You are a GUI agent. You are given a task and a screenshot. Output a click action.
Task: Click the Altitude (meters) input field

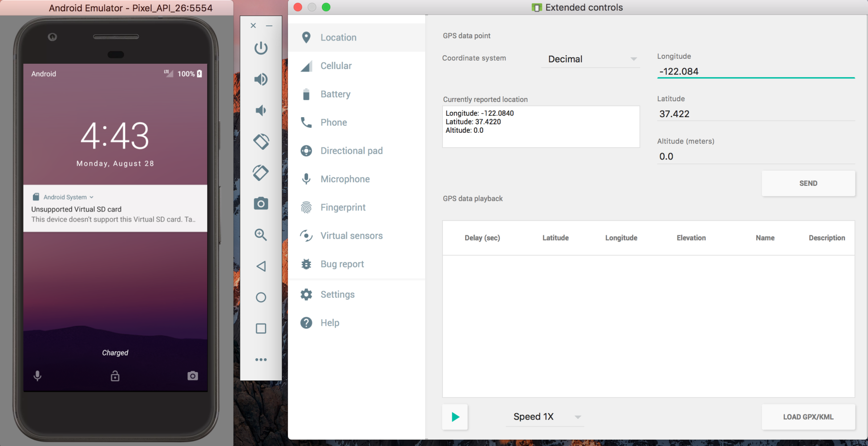[x=756, y=156]
